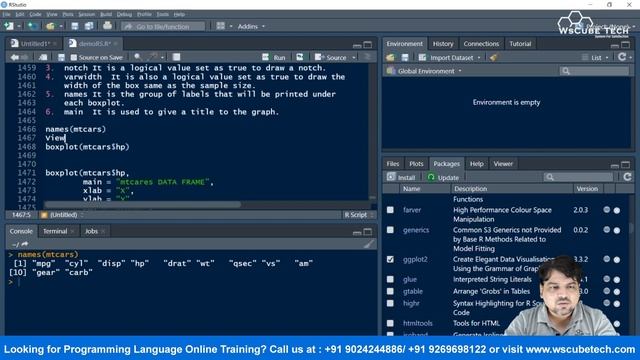
Task: Open the Tools menu
Action: (x=162, y=14)
